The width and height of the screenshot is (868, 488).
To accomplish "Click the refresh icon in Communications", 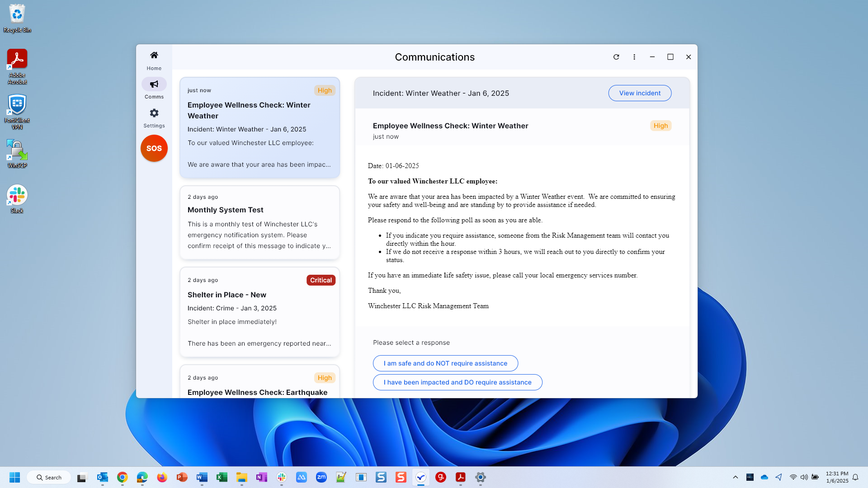I will pyautogui.click(x=616, y=56).
